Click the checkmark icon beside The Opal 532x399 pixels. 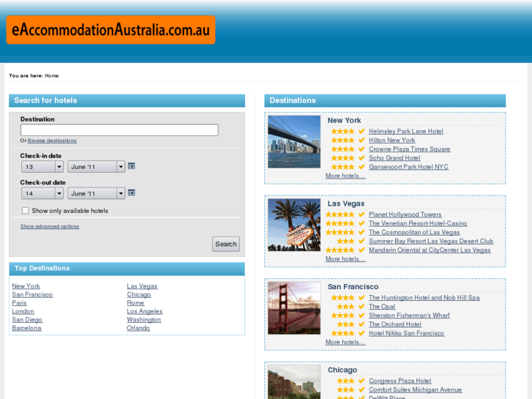[361, 306]
